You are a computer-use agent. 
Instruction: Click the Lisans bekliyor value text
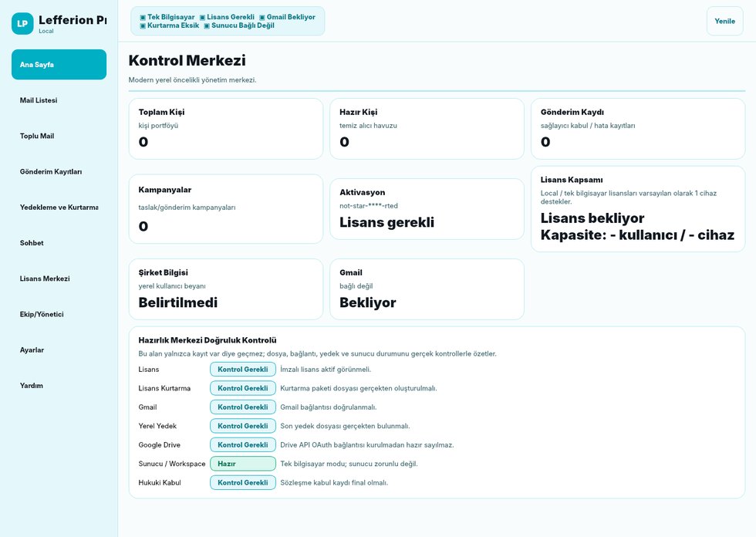point(592,218)
